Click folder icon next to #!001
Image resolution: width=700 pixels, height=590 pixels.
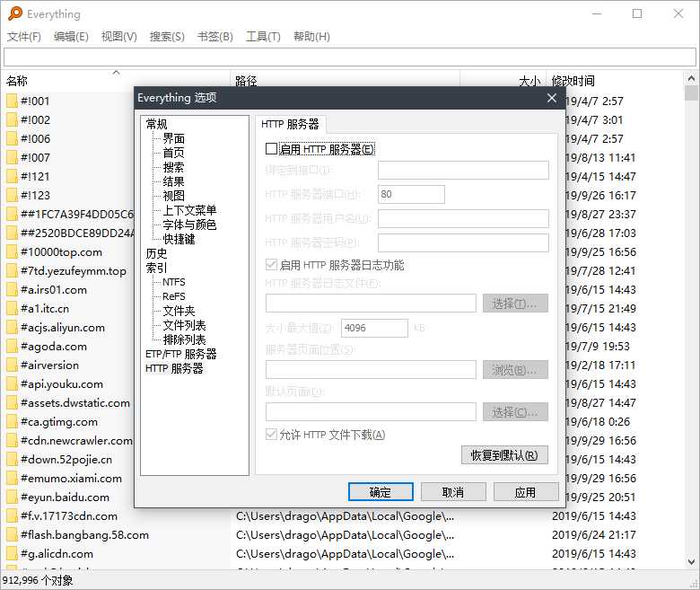click(12, 101)
